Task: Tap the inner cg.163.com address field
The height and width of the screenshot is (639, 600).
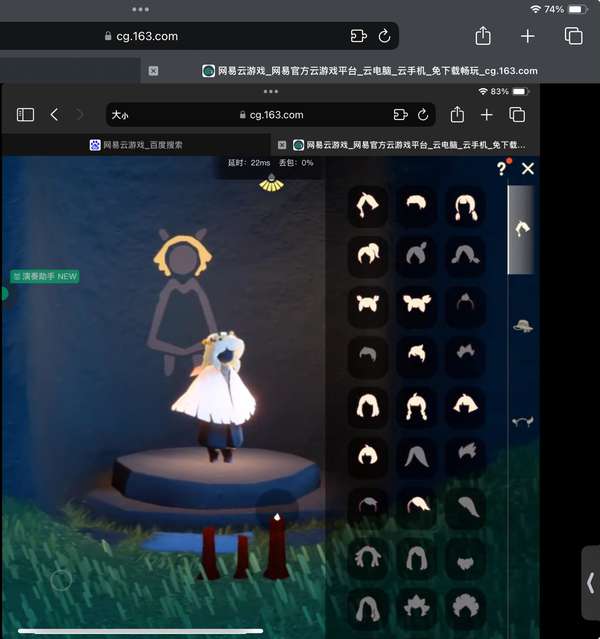Action: pyautogui.click(x=271, y=115)
